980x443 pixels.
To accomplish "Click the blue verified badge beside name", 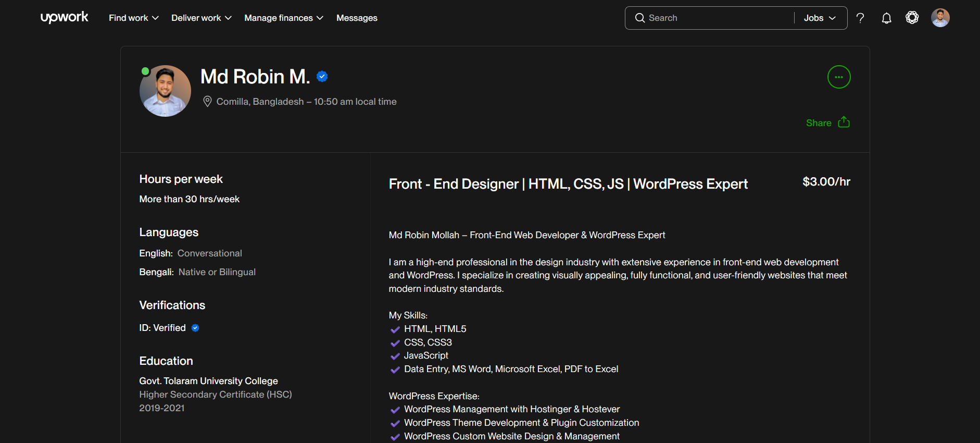I will click(x=322, y=77).
